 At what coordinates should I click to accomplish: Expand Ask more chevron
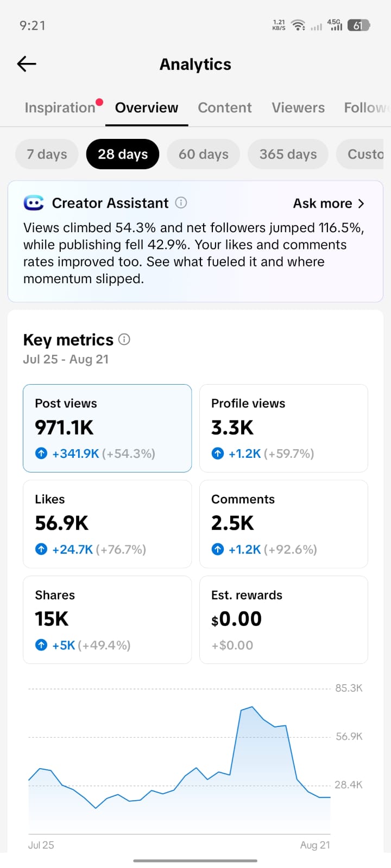tap(361, 203)
